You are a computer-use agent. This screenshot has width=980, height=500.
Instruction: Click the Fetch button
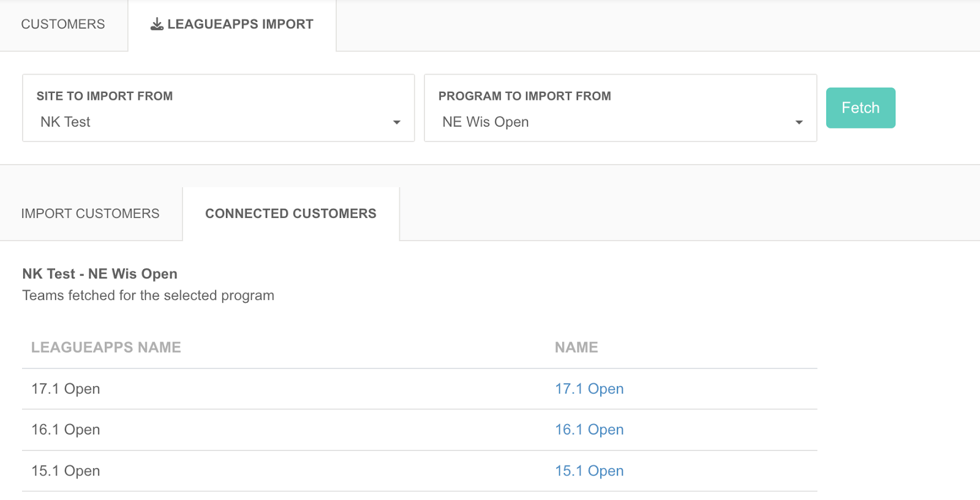tap(861, 108)
